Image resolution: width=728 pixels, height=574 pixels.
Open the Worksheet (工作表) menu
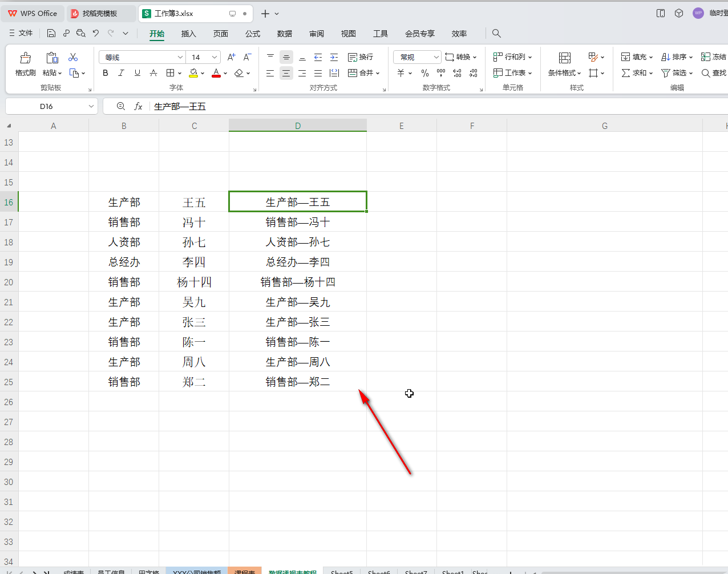(x=512, y=73)
